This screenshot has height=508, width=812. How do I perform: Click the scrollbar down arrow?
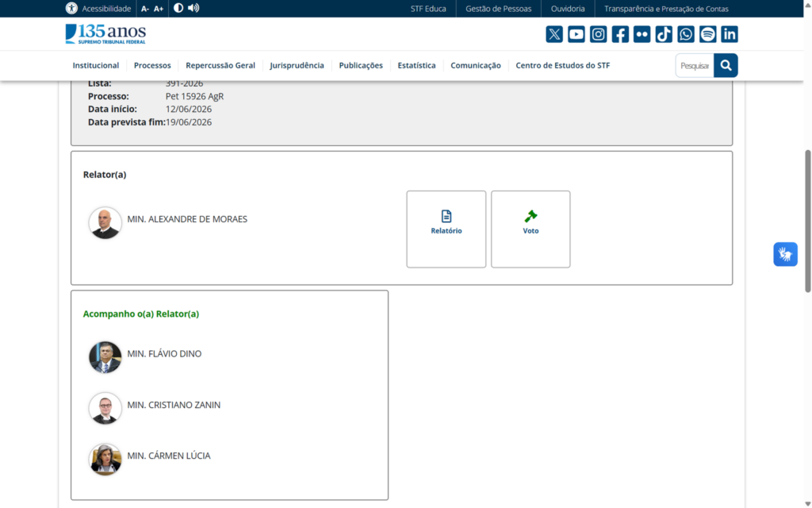click(807, 504)
